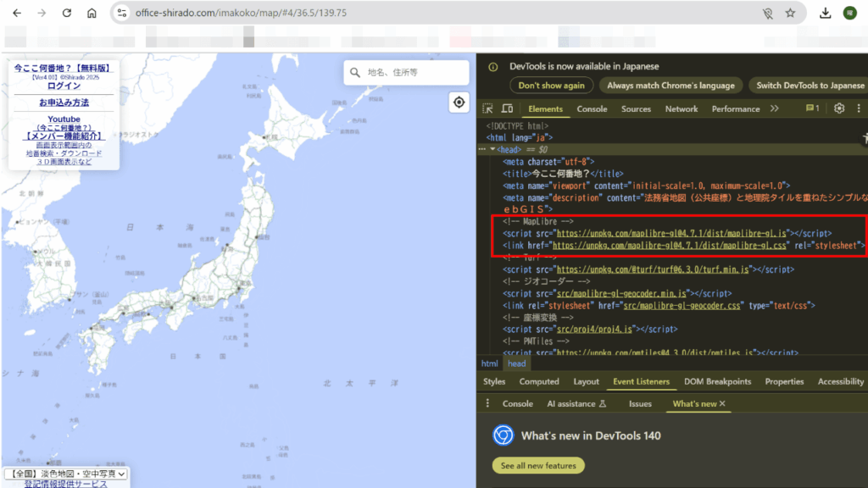
Task: Show more DevTools tabs via chevron
Action: (774, 108)
